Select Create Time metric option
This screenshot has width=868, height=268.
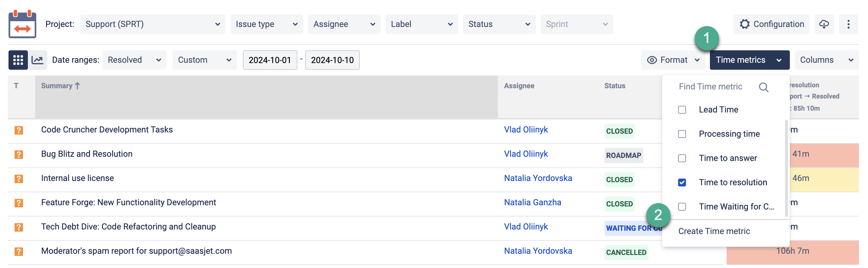[714, 231]
